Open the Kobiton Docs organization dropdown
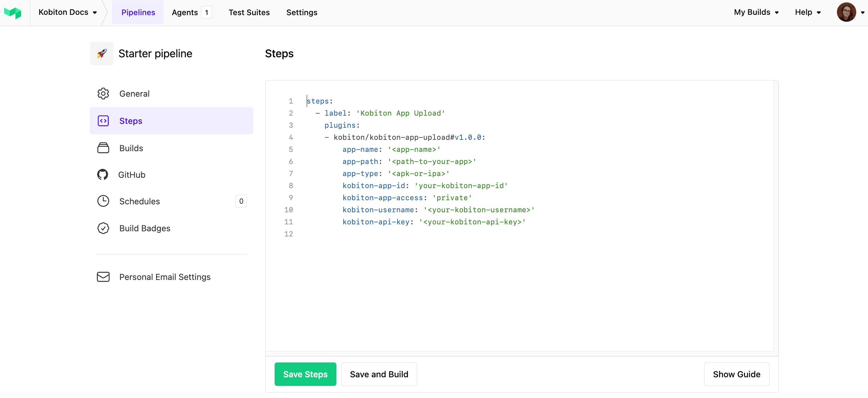Screen dimensions: 868x398 pos(68,12)
